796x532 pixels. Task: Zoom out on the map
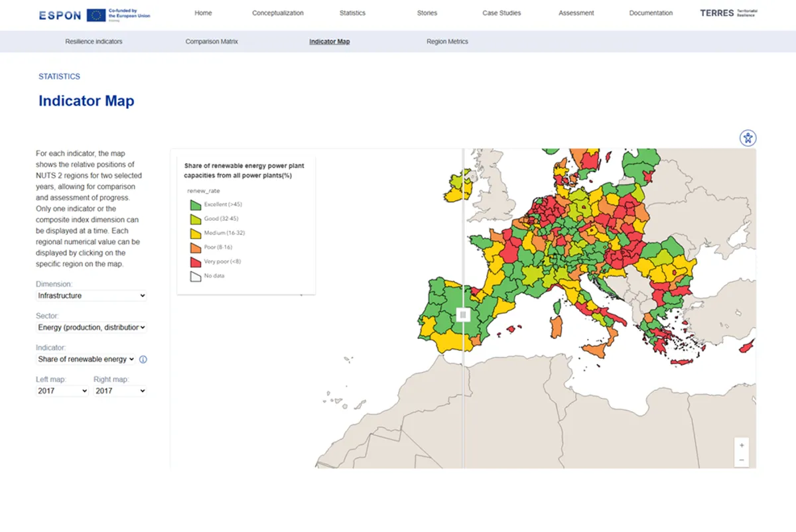pos(741,458)
